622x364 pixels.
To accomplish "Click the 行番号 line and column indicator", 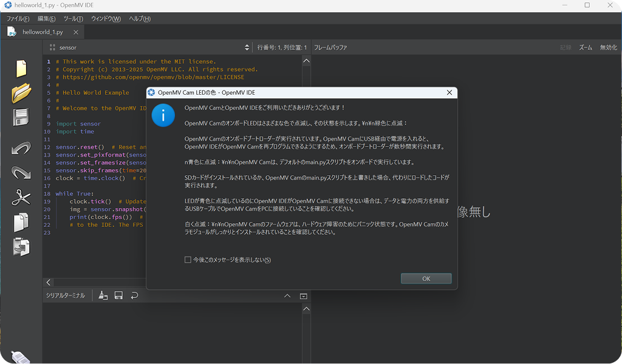I will coord(282,47).
